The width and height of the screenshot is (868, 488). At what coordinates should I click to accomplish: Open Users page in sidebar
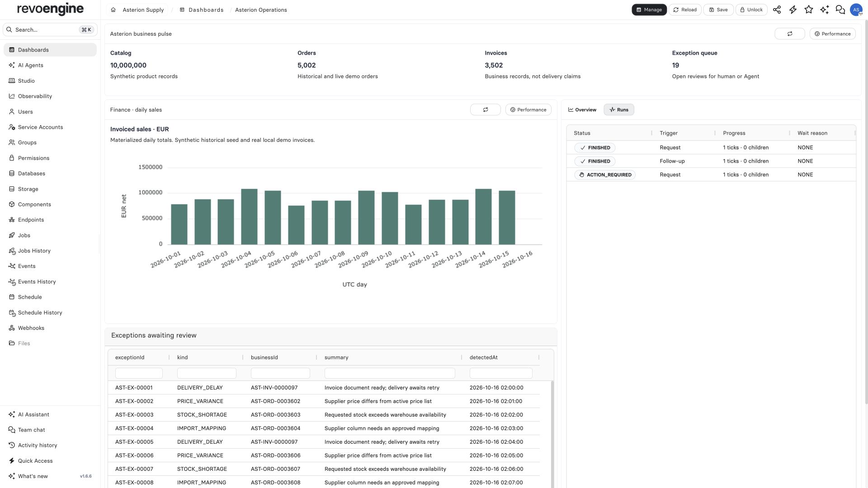pyautogui.click(x=50, y=112)
